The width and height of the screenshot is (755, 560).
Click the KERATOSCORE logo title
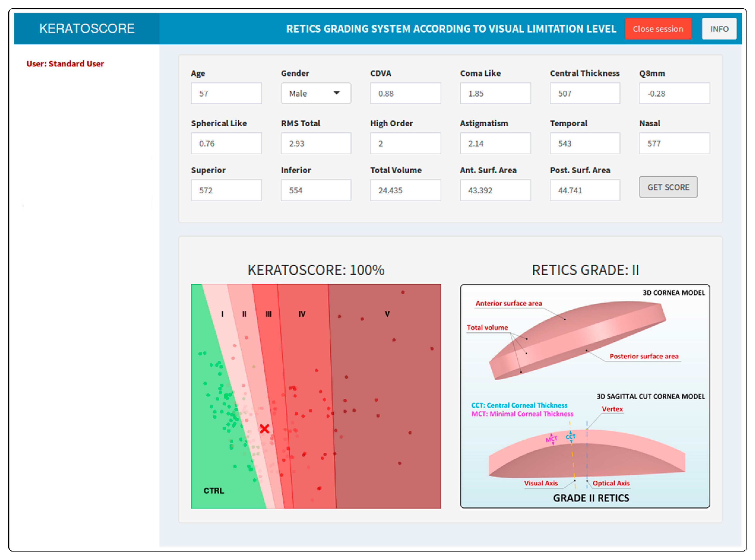[87, 28]
